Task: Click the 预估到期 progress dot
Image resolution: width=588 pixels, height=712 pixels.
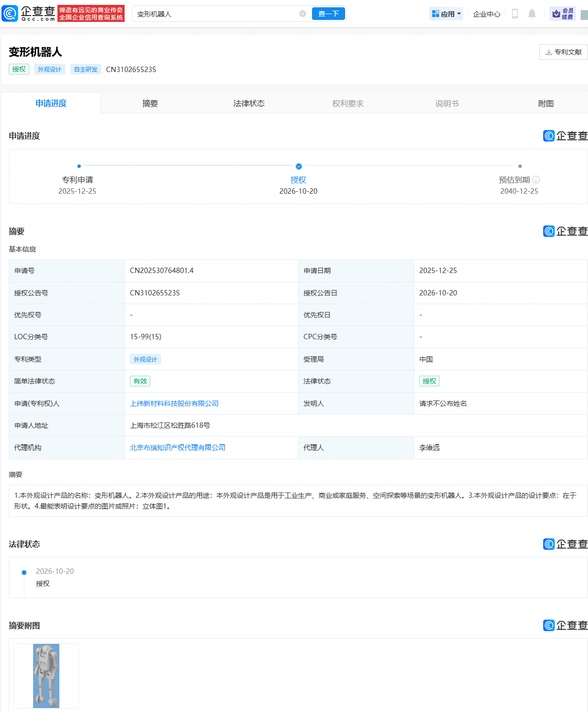Action: tap(520, 166)
